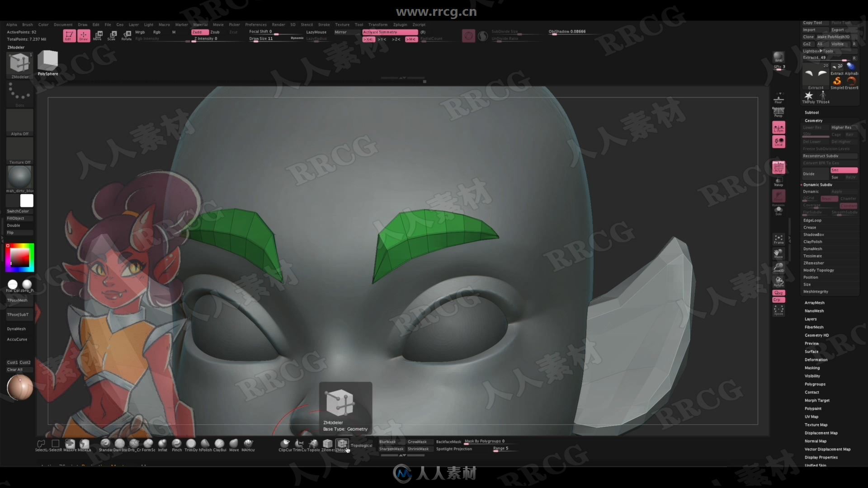Open the Alpha Off selector
The image size is (868, 488).
click(19, 122)
